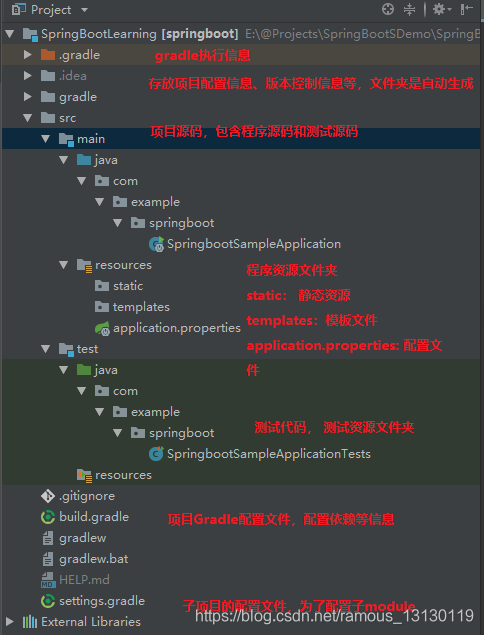Select the build.gradle file name
Viewport: 484px width, 635px height.
[x=94, y=517]
